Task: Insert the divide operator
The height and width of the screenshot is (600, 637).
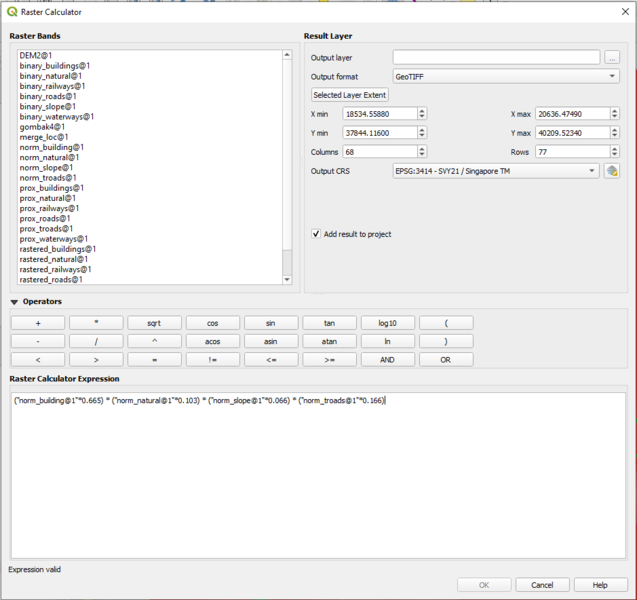Action: 96,342
